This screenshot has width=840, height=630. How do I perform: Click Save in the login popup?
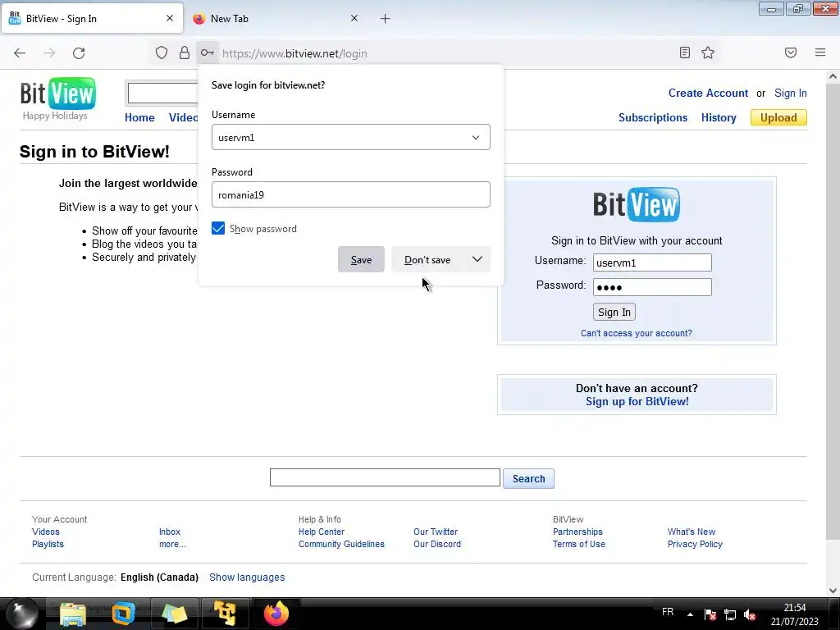361,259
